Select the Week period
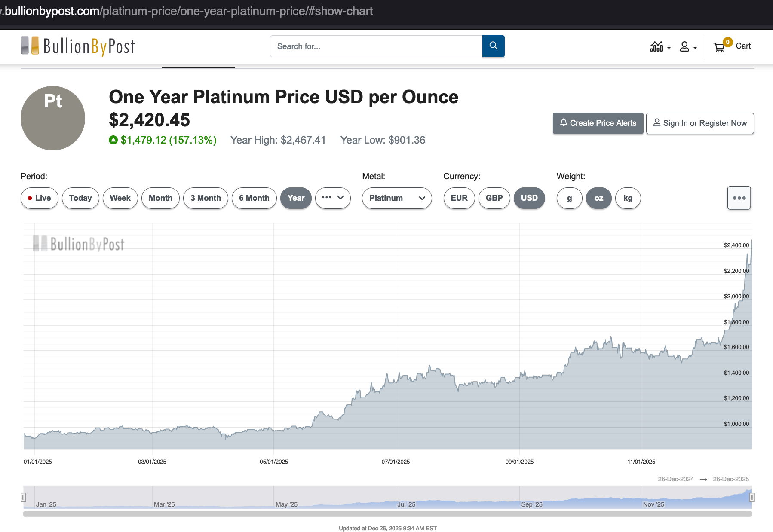 [x=120, y=198]
